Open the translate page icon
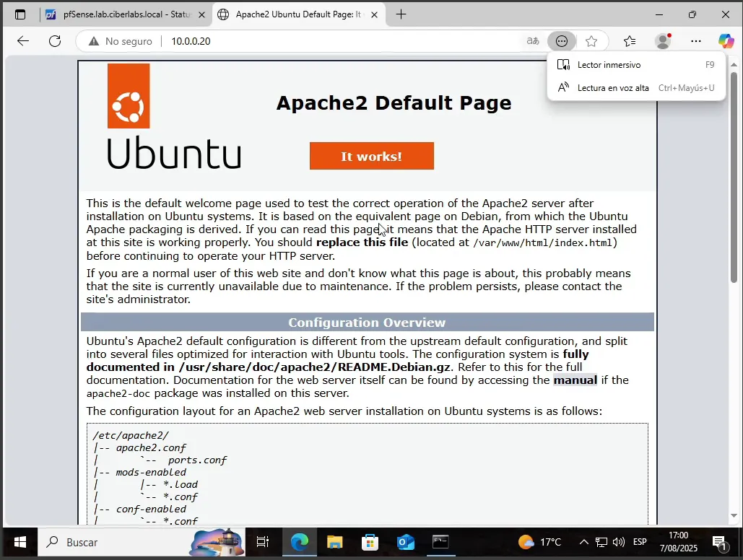 pos(533,41)
